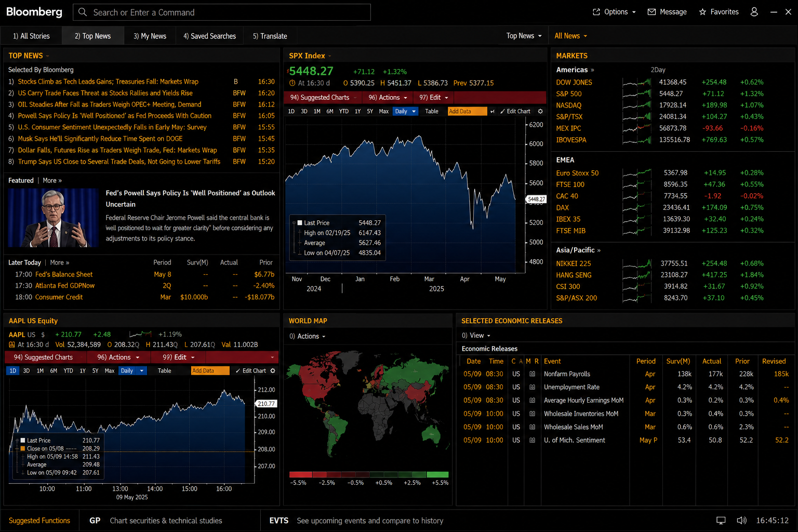The height and width of the screenshot is (532, 798).
Task: Open Atlanta Fed GDPNow event
Action: pos(65,286)
